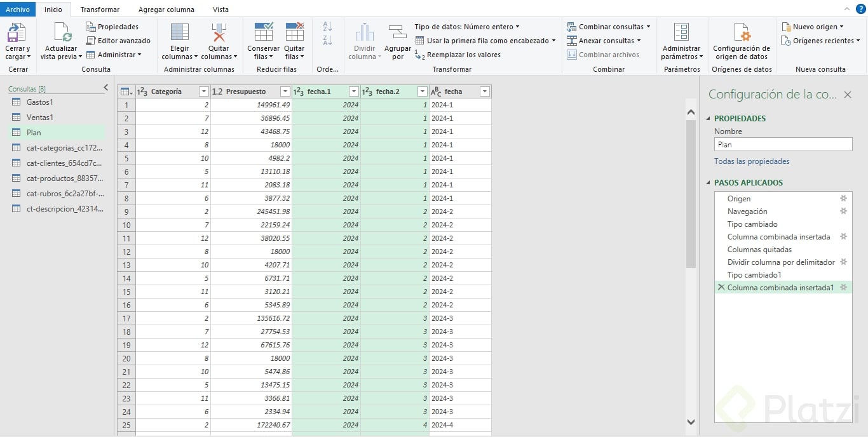This screenshot has height=437, width=868.
Task: Expand the Tipo de datos dropdown
Action: (x=467, y=27)
